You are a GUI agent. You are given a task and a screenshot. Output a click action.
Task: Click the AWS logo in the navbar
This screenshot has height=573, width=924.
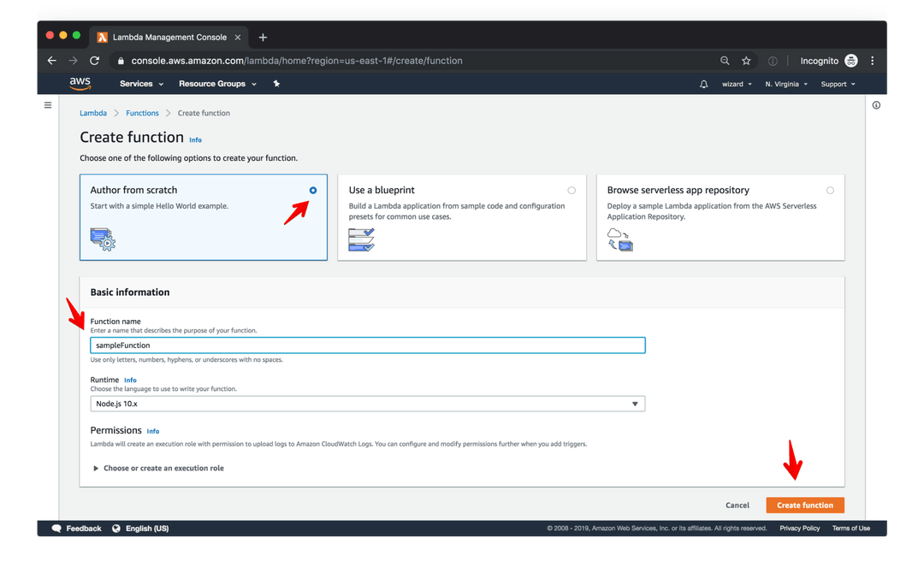pos(80,83)
